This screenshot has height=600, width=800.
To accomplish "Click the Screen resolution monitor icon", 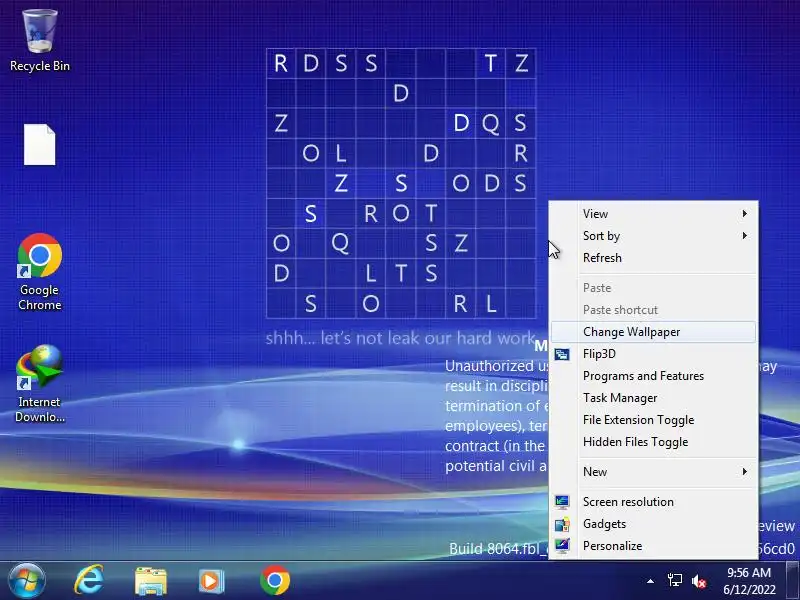I will (562, 502).
